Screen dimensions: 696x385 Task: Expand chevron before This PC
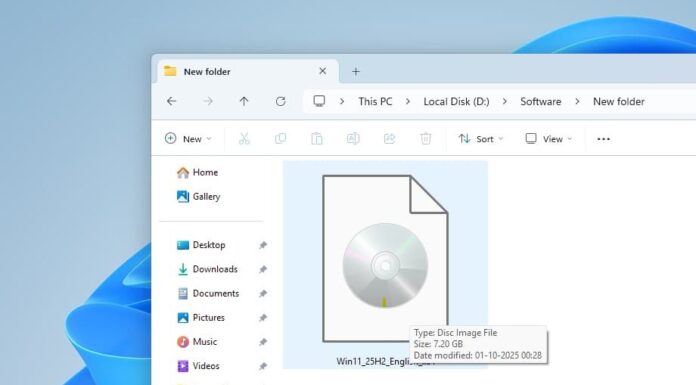point(342,101)
